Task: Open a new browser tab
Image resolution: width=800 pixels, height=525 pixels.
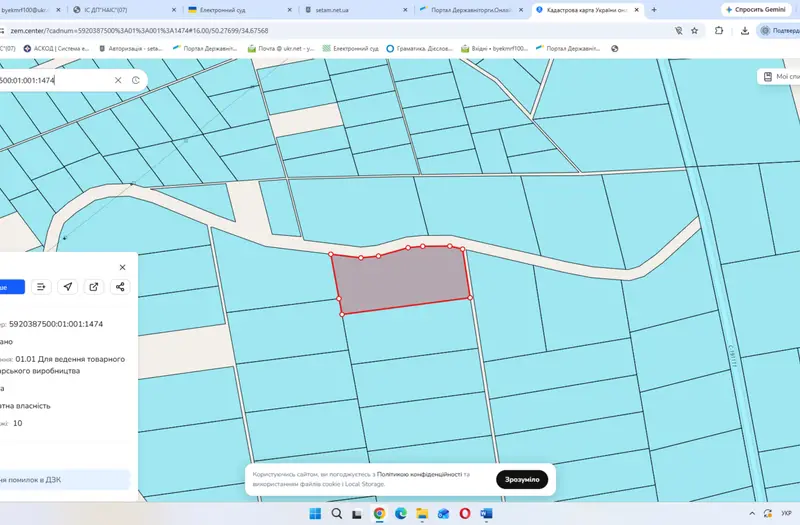Action: pyautogui.click(x=654, y=9)
